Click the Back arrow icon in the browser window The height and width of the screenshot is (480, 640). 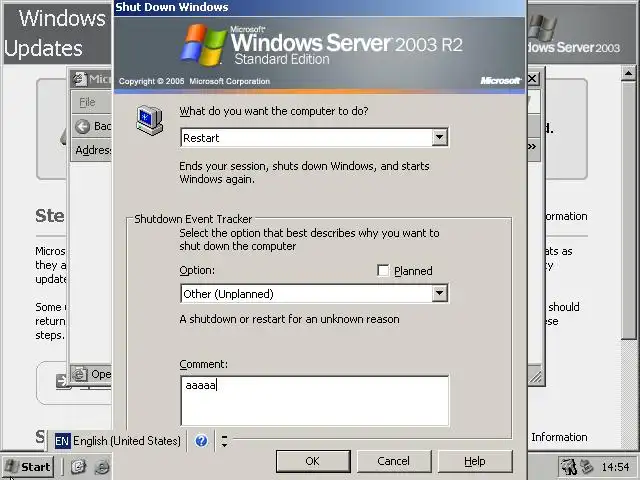82,127
